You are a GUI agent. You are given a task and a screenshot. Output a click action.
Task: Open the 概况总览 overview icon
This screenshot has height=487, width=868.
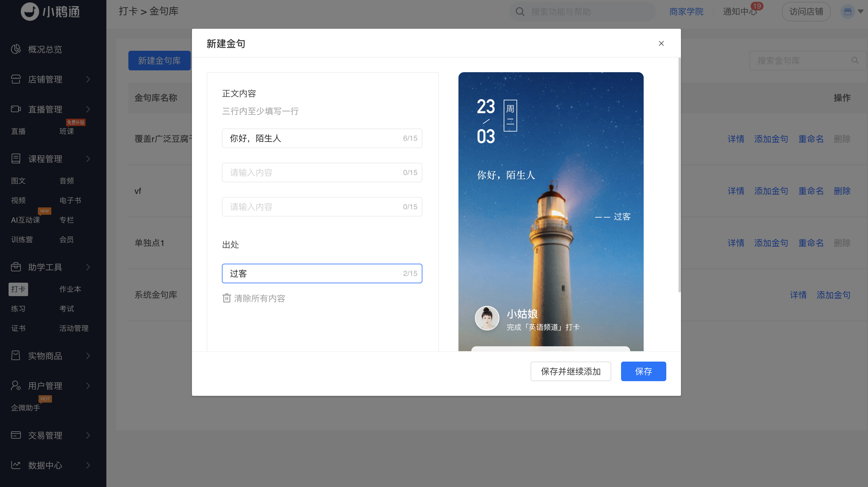pos(16,49)
